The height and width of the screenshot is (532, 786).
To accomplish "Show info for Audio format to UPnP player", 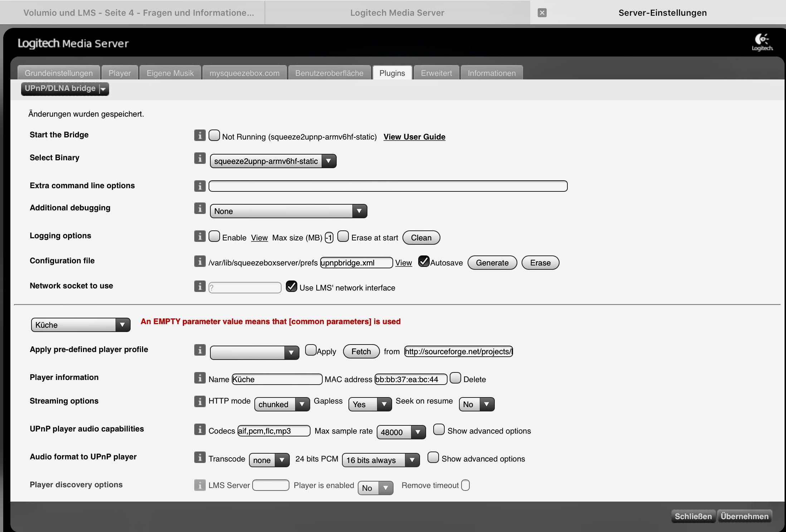I will (200, 457).
